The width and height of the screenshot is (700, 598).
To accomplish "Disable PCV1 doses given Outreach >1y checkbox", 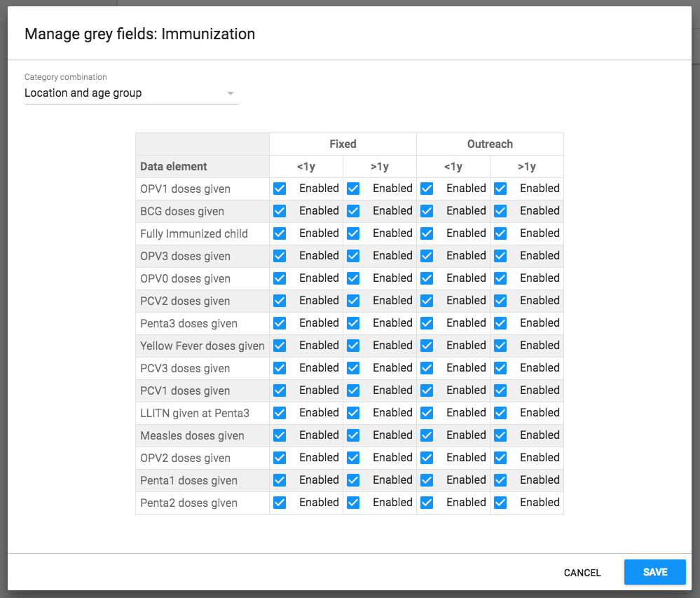I will point(500,390).
